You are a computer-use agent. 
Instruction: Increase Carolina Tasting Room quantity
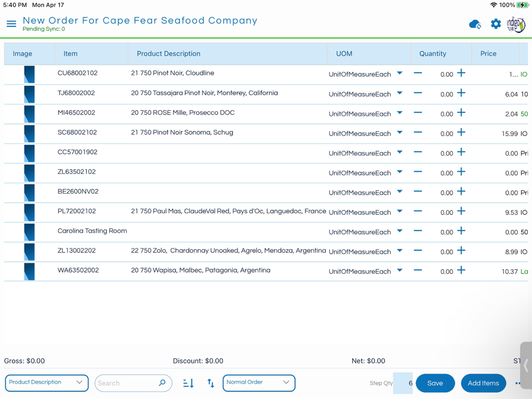(x=461, y=230)
